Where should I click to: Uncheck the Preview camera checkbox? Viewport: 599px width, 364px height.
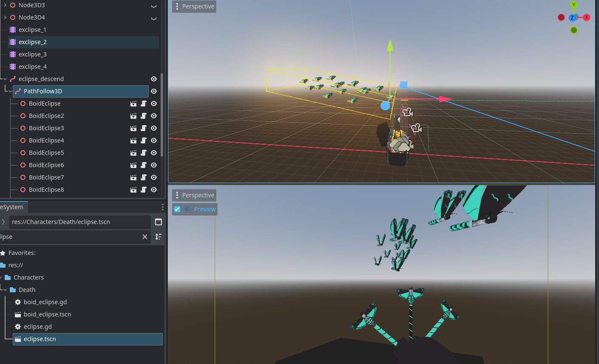click(x=177, y=209)
